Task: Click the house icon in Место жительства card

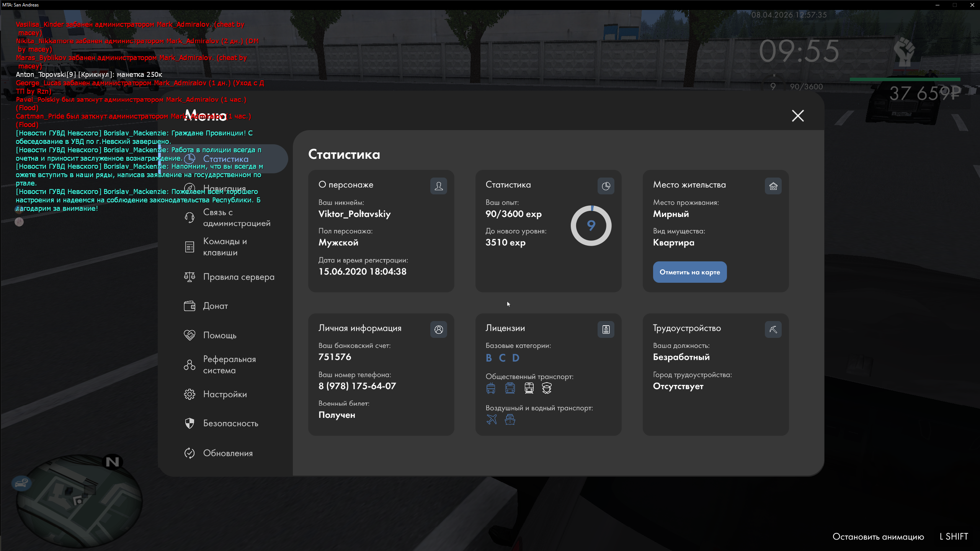Action: (773, 186)
